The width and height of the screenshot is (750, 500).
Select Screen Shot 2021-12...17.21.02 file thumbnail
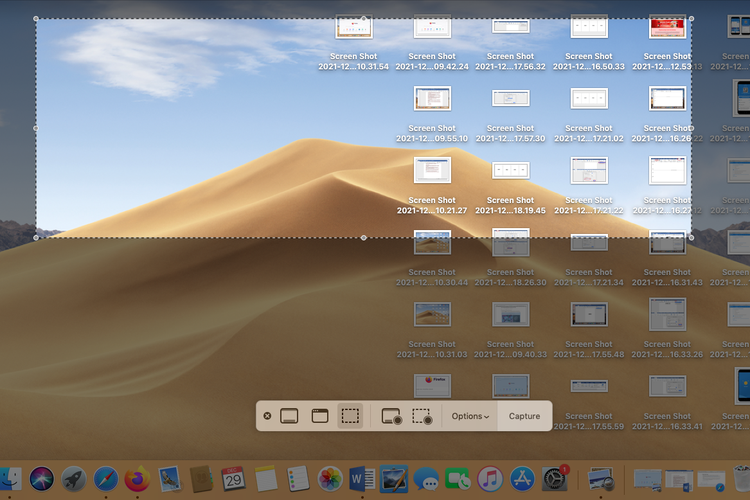point(589,99)
